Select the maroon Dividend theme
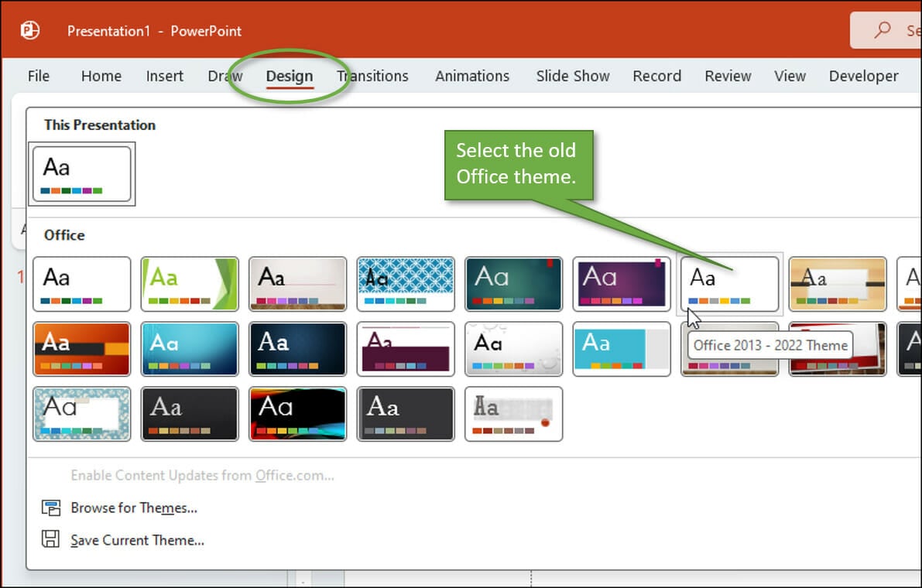The image size is (922, 588). [x=406, y=349]
